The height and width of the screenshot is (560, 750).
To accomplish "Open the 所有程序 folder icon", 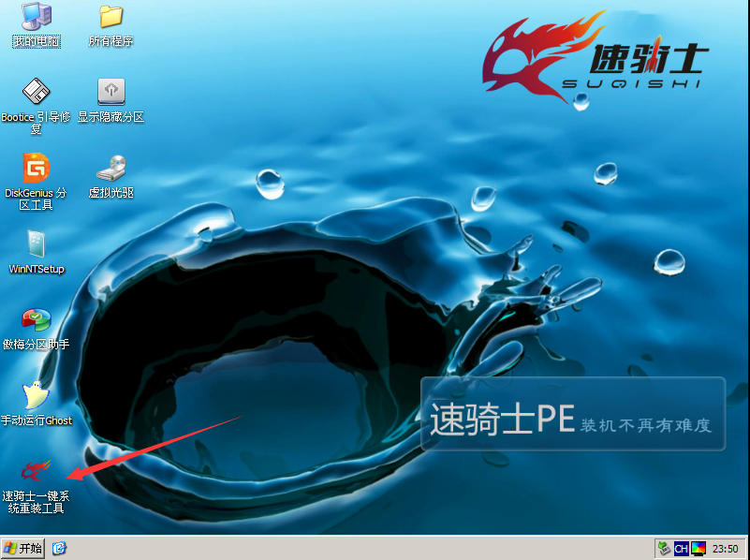I will coord(111,25).
